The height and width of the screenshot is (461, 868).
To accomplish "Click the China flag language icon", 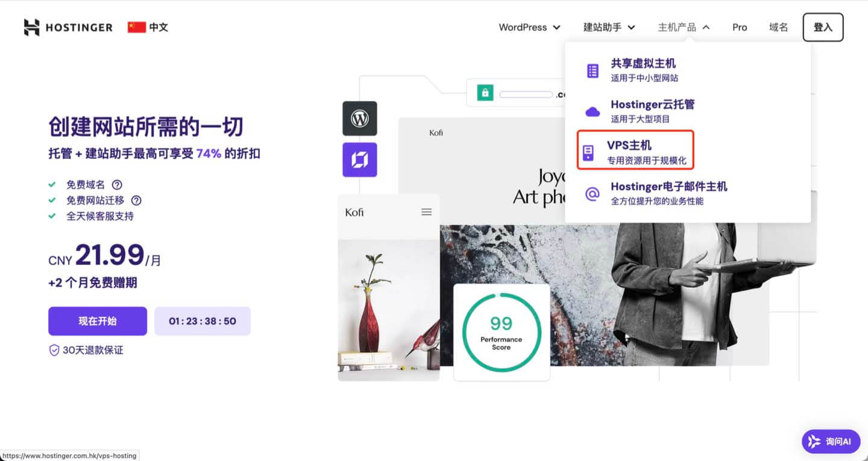I will [x=137, y=27].
